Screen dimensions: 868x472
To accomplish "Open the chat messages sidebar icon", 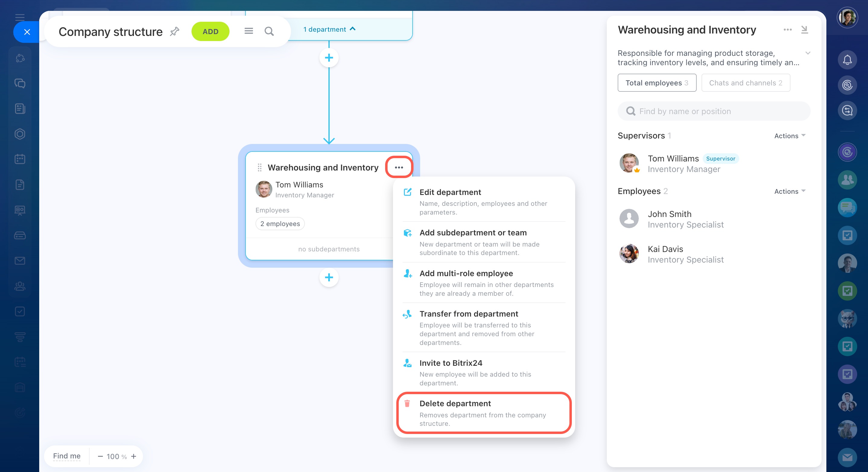I will 20,83.
